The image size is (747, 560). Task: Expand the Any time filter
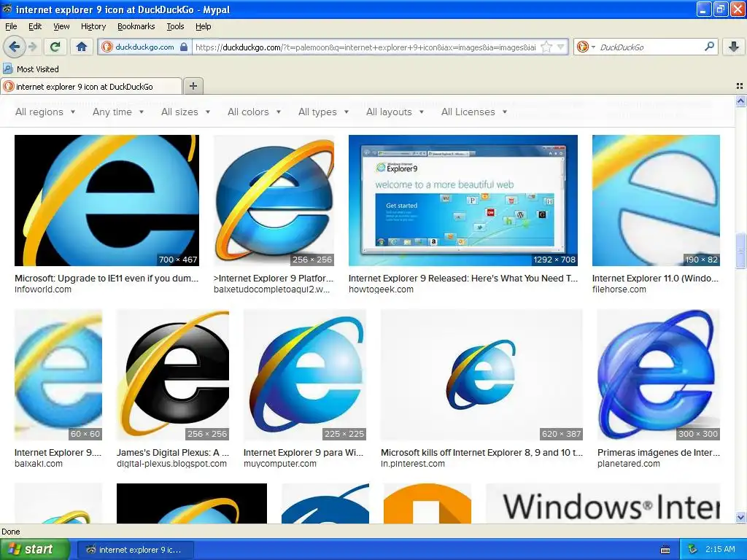coord(118,112)
